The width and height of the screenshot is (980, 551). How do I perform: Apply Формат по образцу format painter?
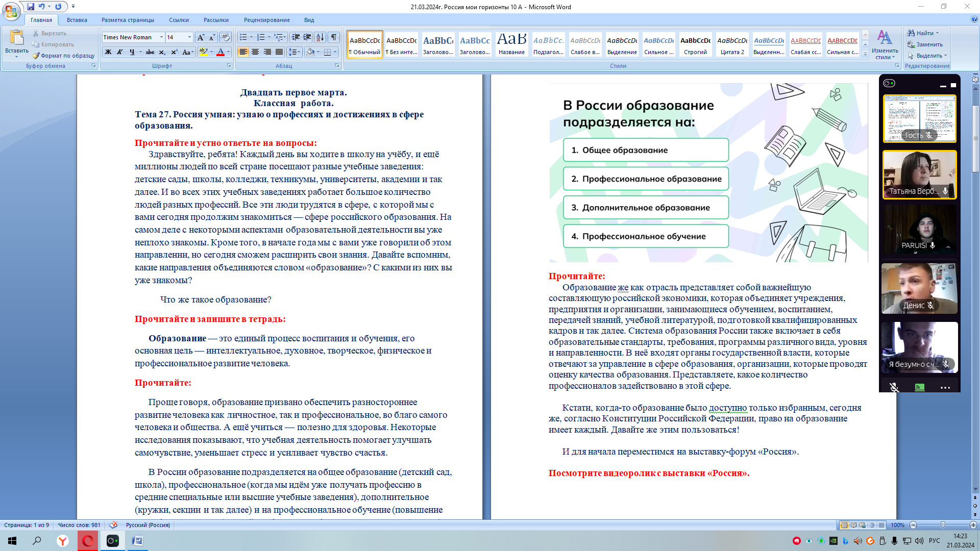(63, 56)
